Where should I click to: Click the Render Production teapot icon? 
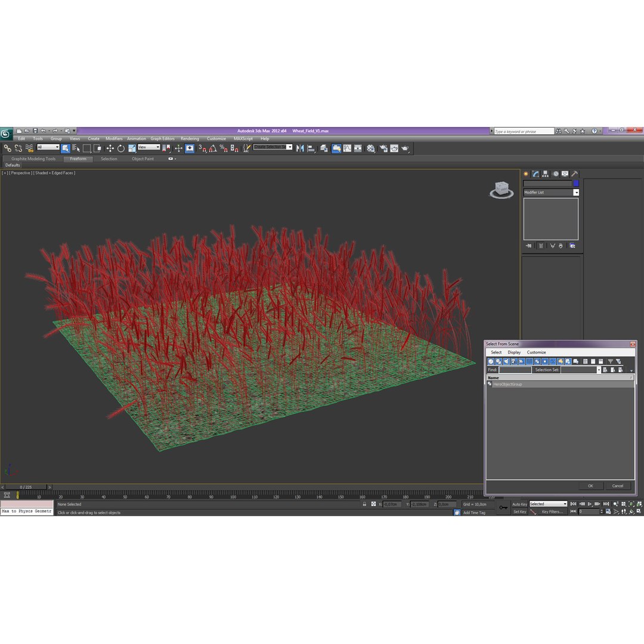(405, 148)
